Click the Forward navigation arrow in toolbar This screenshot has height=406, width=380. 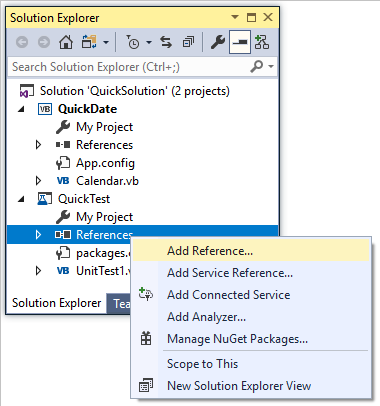[44, 42]
